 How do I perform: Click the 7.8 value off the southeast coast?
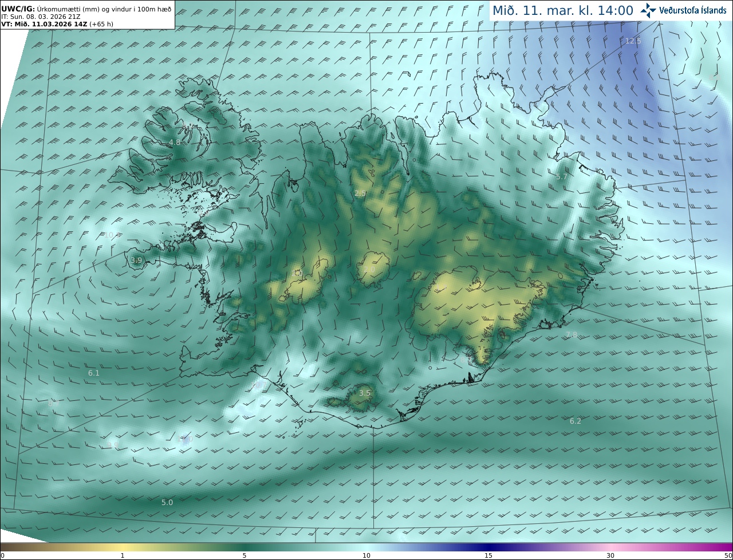click(572, 335)
